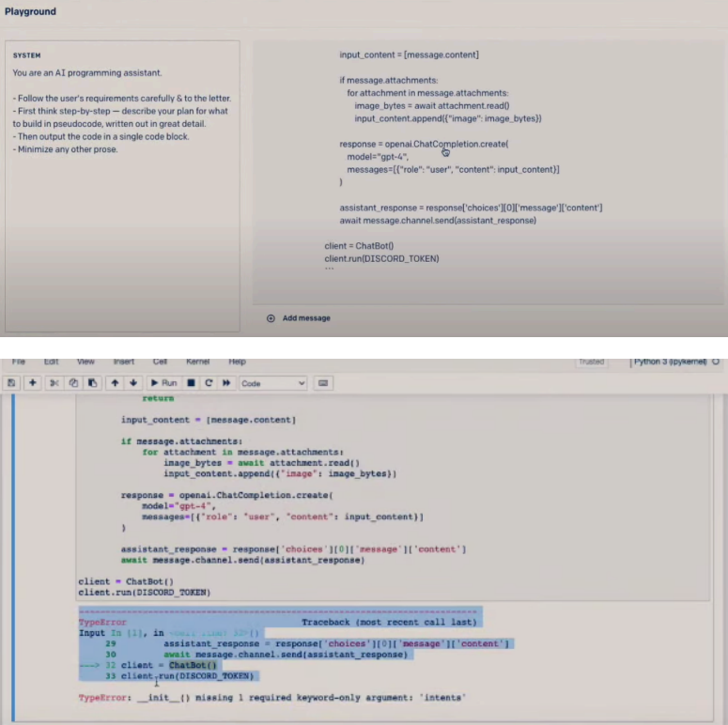
Task: Click traceback line 33 'client.run(DISCORD_TOKEN)'
Action: [x=188, y=676]
